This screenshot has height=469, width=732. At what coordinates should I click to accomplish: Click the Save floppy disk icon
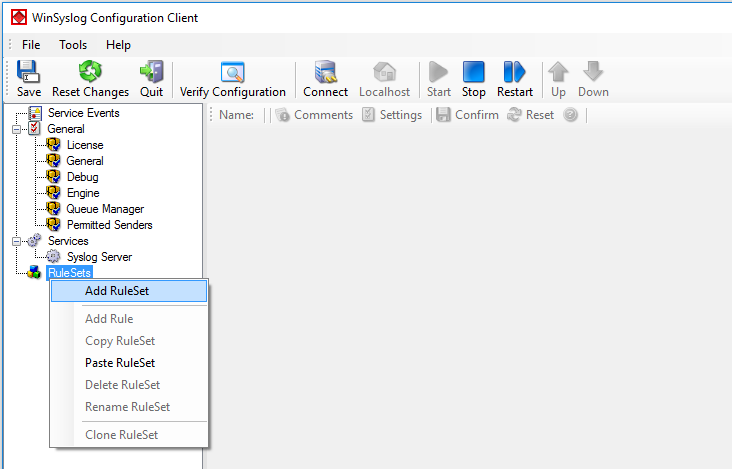tap(28, 71)
